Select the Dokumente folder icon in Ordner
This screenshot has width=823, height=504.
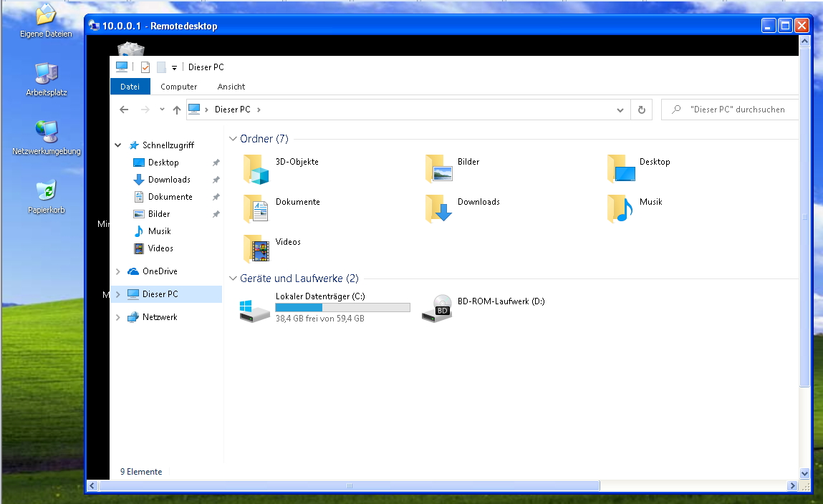256,209
